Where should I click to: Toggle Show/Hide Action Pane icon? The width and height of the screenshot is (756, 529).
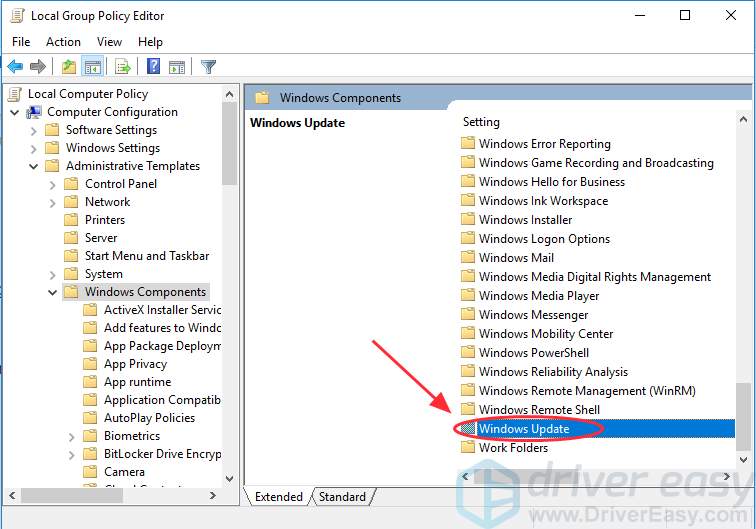coord(177,67)
